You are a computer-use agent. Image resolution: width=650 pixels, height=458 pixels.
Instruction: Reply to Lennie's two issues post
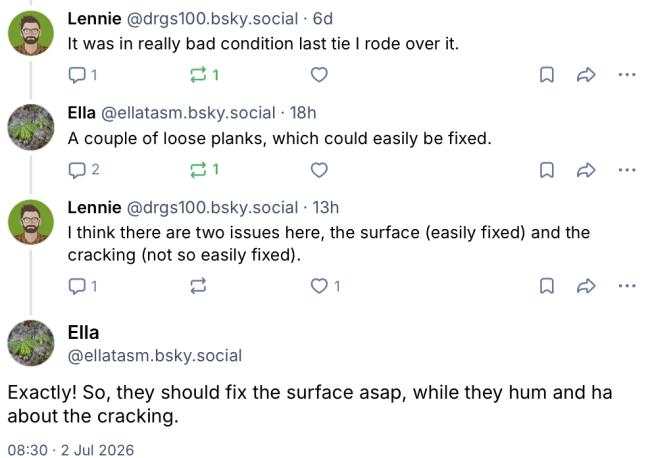pos(82,286)
